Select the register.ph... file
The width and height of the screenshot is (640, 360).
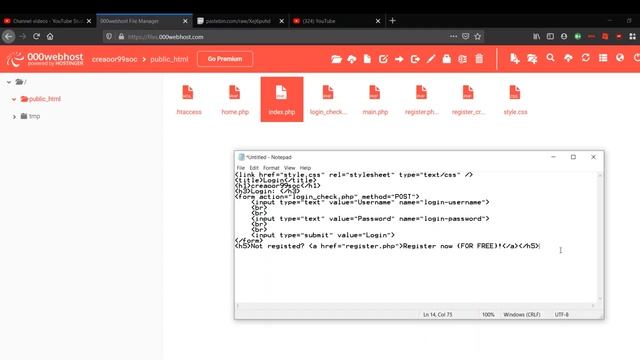[x=422, y=100]
